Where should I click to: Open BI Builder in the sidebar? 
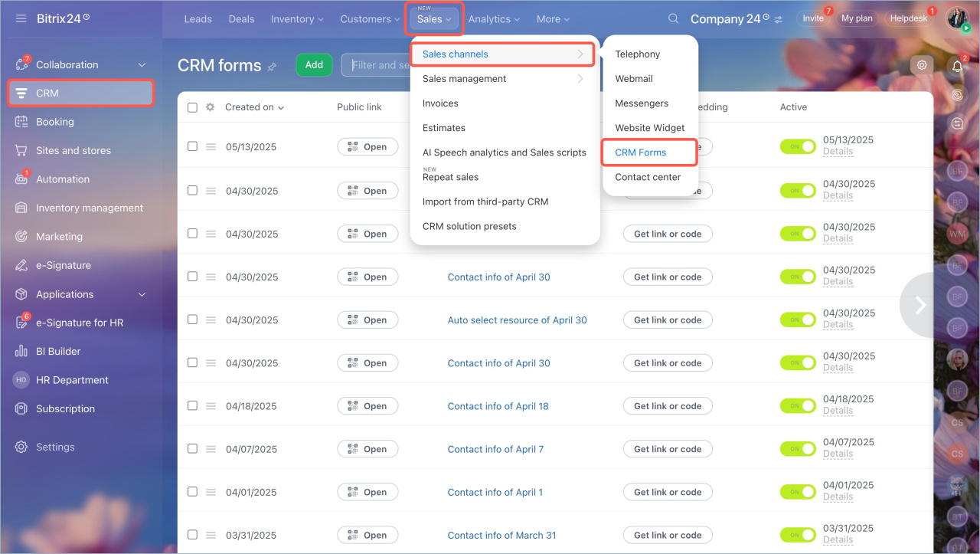pos(58,352)
